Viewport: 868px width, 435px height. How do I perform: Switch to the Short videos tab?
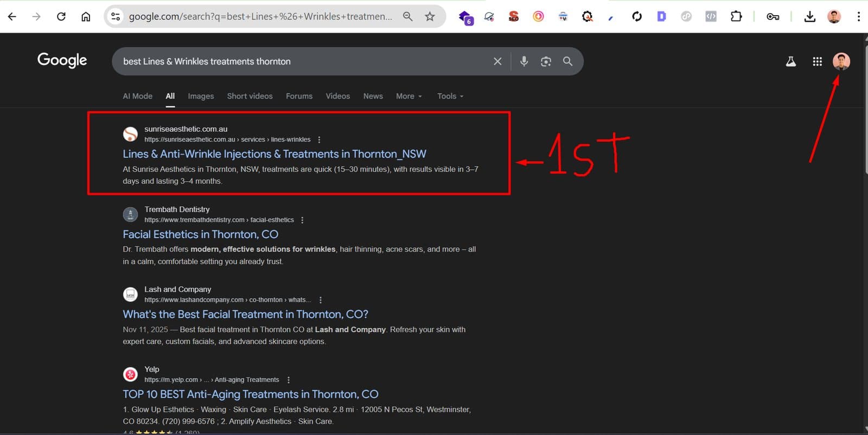coord(250,96)
